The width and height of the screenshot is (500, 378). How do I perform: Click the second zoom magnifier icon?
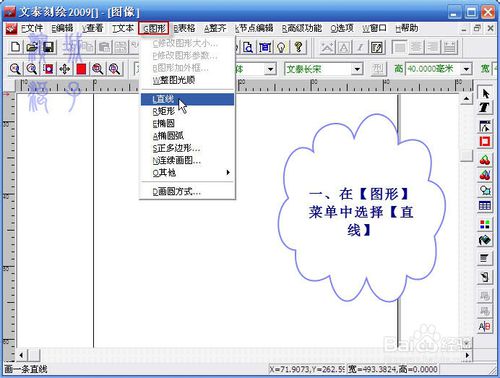click(x=32, y=69)
